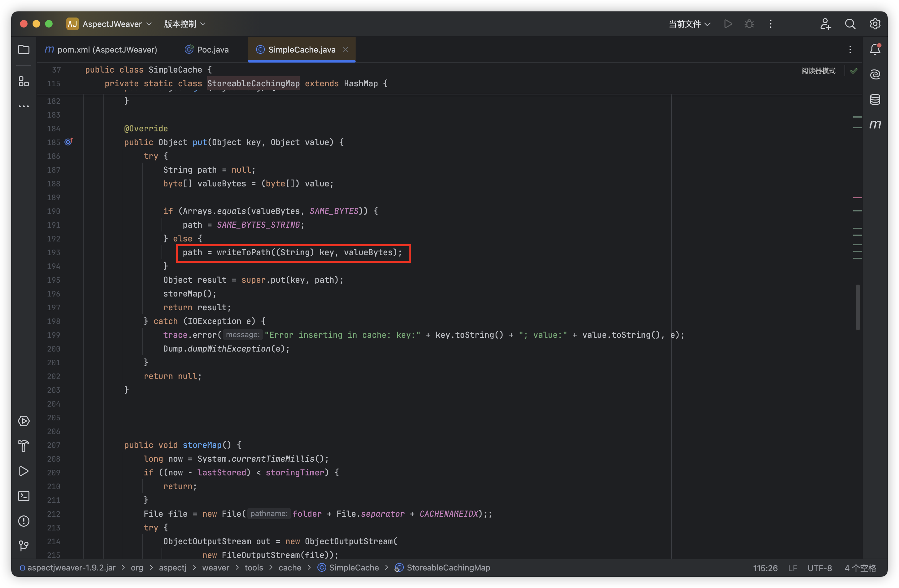Run the current file with play button
The image size is (899, 588).
(728, 24)
